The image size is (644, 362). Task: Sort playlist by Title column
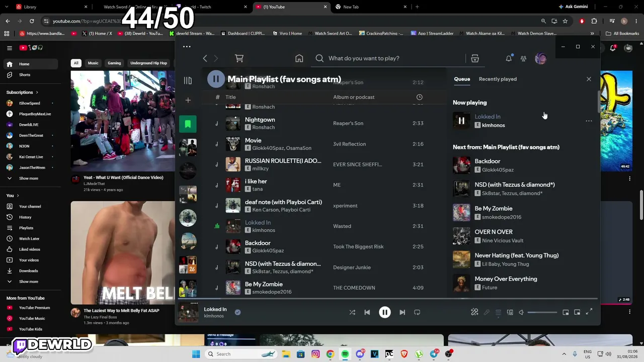click(x=230, y=97)
